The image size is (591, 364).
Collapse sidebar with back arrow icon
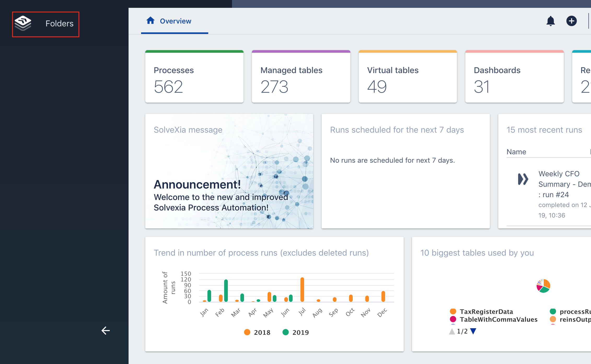tap(106, 331)
